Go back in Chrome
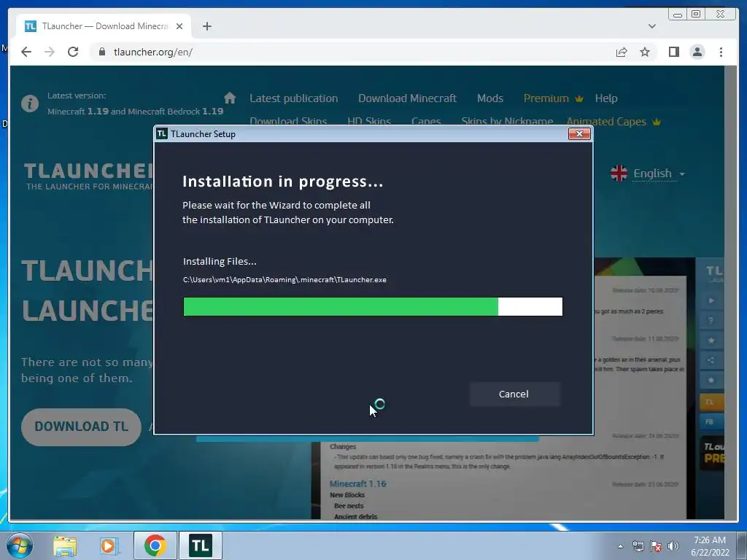The height and width of the screenshot is (560, 747). (26, 52)
